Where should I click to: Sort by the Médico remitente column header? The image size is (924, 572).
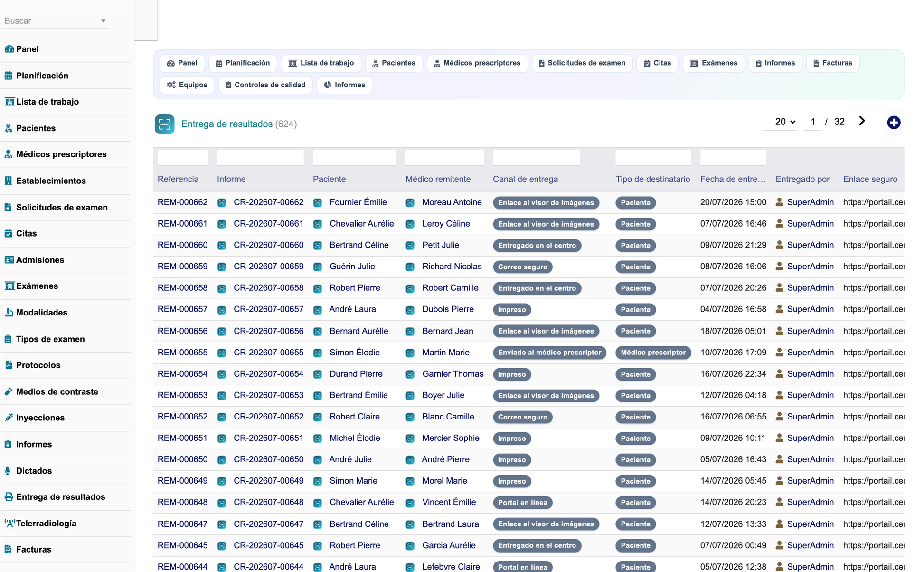pyautogui.click(x=438, y=179)
